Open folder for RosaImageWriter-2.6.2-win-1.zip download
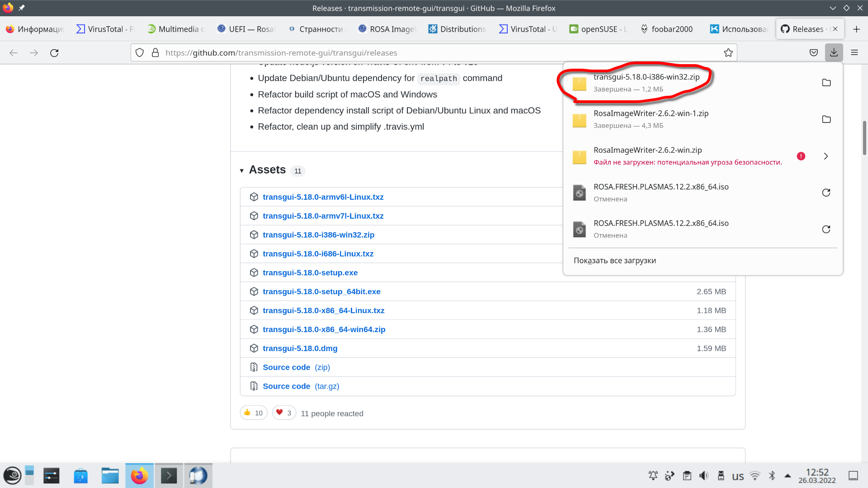Viewport: 868px width, 488px height. 826,119
